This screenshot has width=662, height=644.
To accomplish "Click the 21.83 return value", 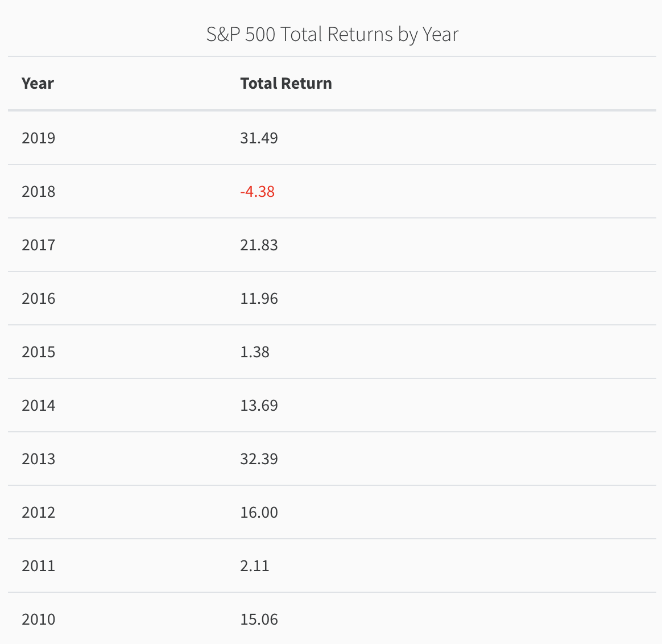I will click(259, 245).
